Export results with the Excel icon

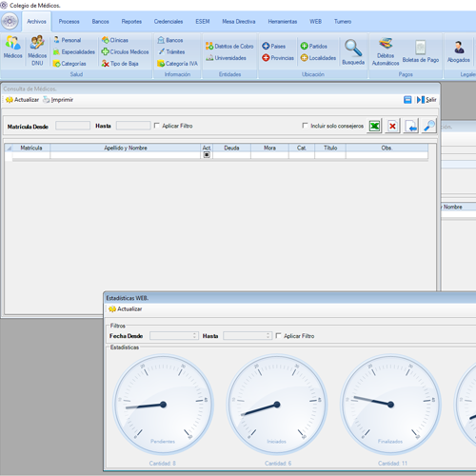pos(374,126)
